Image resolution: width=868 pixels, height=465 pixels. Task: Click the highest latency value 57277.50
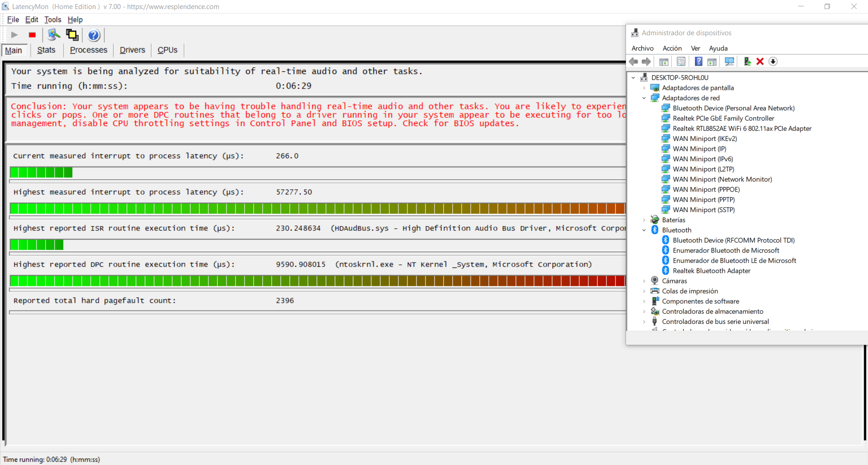tap(294, 192)
